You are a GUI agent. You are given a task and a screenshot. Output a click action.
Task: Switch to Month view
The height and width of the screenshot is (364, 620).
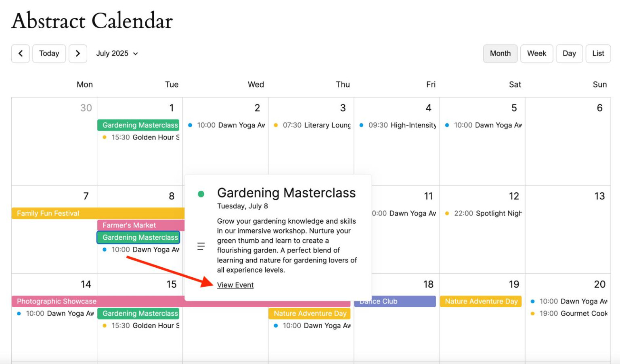click(x=500, y=54)
